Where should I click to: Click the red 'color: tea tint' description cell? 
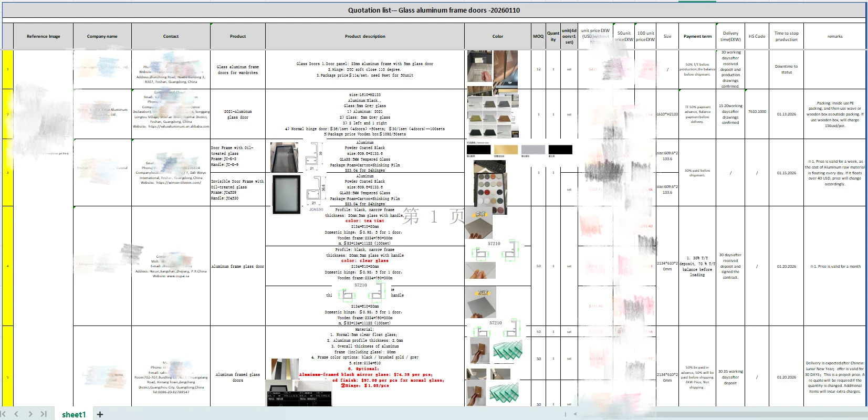[365, 226]
